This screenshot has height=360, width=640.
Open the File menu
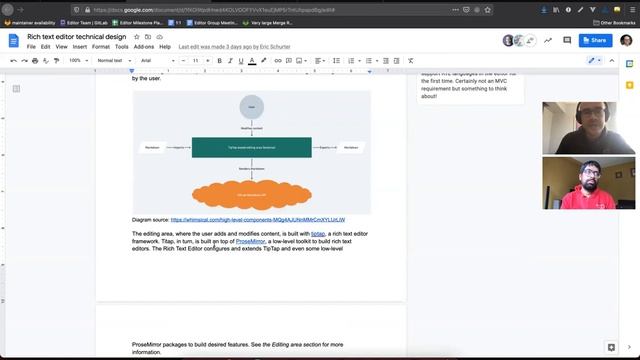click(31, 47)
